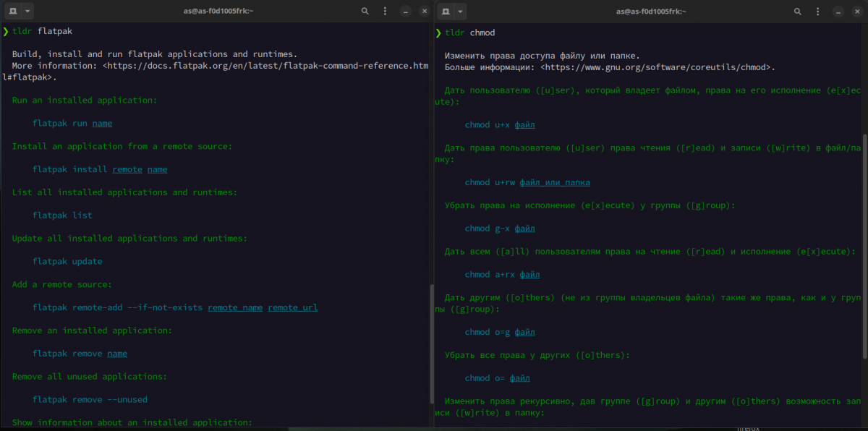Click 'Show information about an installed application:' text
This screenshot has width=868, height=431.
click(132, 422)
